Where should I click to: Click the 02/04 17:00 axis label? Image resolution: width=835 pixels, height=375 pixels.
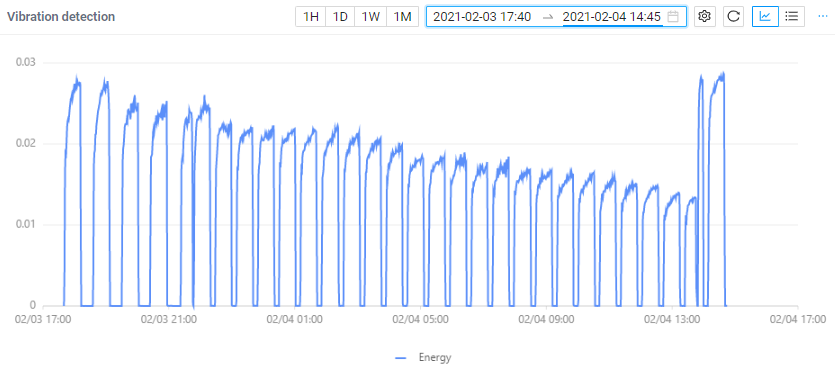(x=798, y=320)
